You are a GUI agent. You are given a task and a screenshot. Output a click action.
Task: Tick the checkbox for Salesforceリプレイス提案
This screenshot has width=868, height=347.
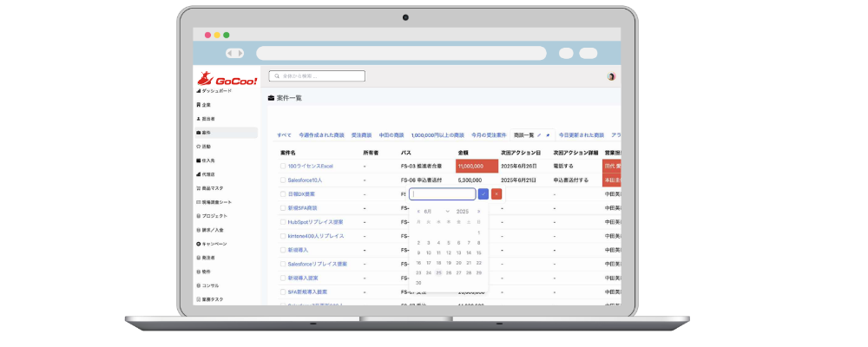(x=283, y=264)
